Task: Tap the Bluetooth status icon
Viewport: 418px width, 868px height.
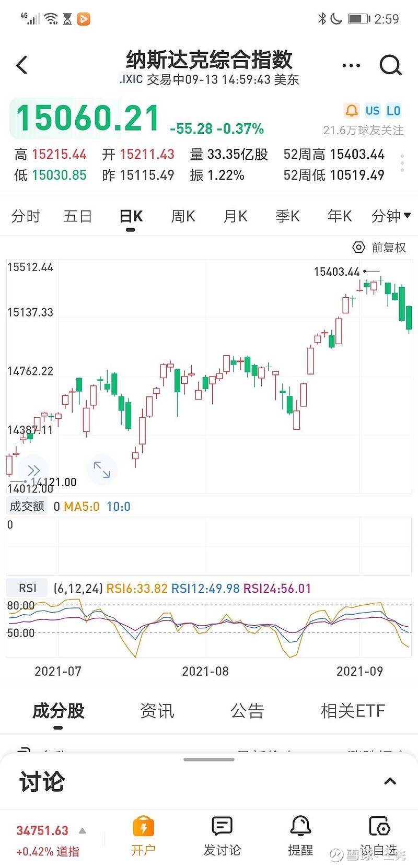Action: tap(322, 19)
